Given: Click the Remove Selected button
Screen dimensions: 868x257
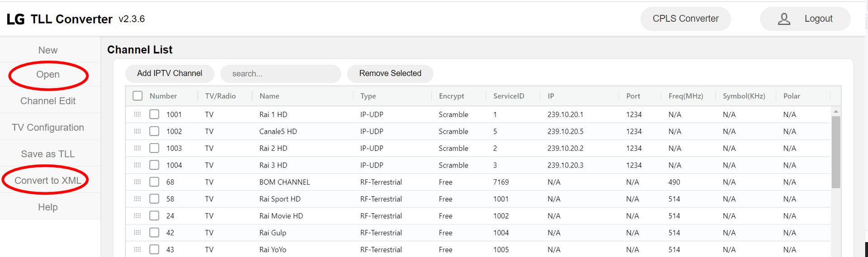Looking at the screenshot, I should coord(390,73).
